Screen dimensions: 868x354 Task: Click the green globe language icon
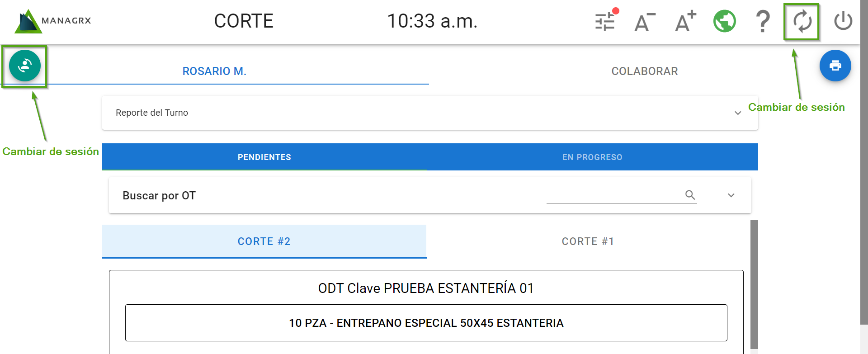724,21
